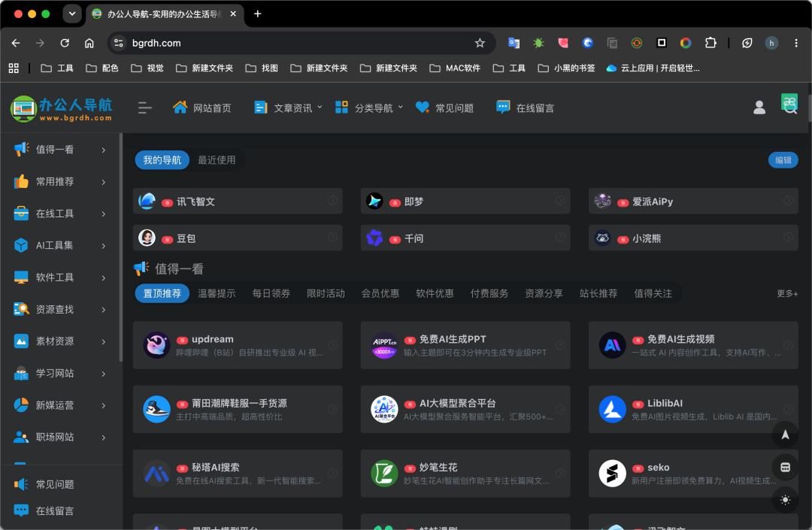Click the 编辑 button
This screenshot has width=812, height=530.
pos(783,160)
